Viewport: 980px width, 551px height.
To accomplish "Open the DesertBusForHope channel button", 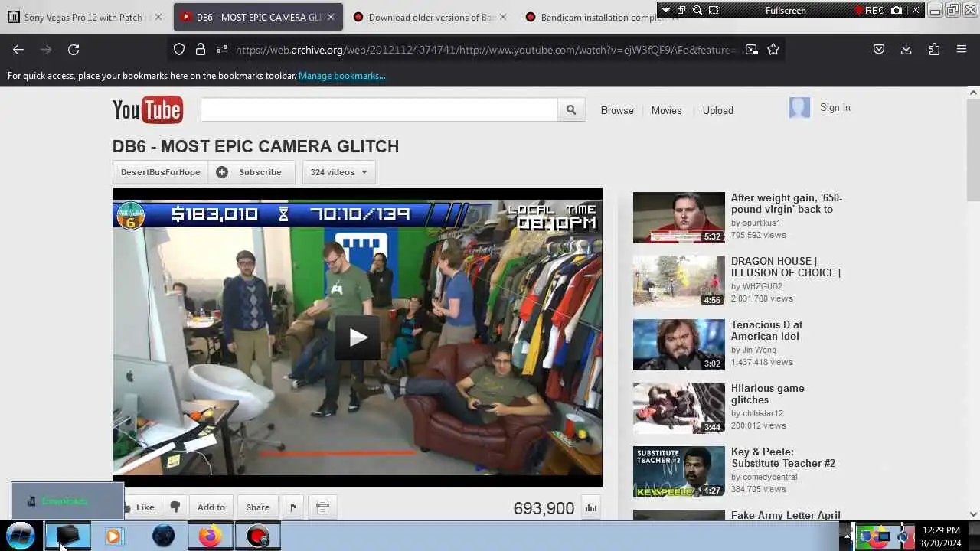I will click(x=160, y=172).
